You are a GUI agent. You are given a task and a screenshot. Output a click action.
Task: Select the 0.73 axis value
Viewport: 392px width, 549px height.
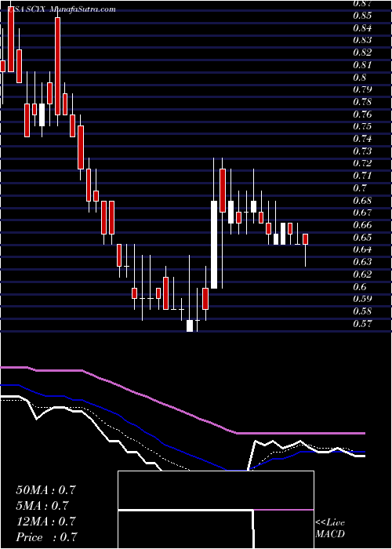pyautogui.click(x=361, y=151)
